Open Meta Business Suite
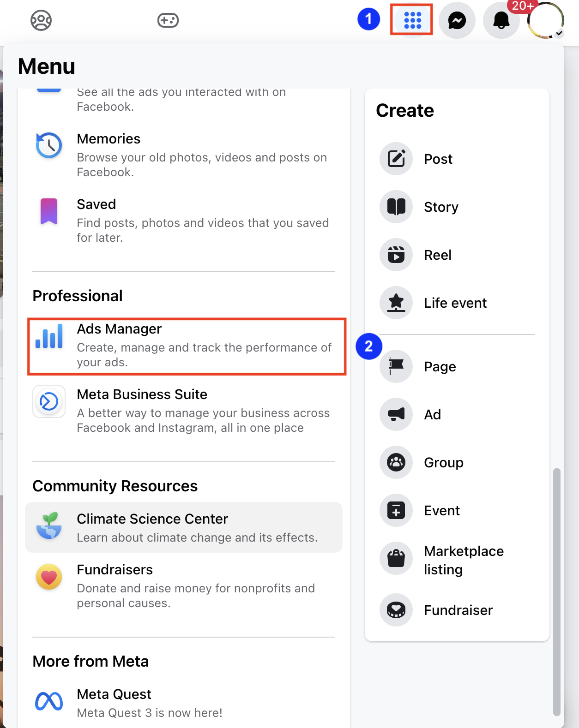Image resolution: width=579 pixels, height=728 pixels. click(x=187, y=411)
